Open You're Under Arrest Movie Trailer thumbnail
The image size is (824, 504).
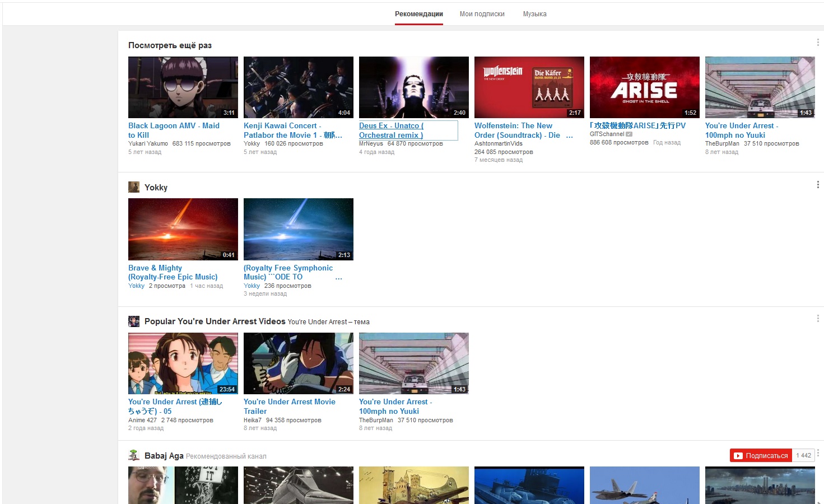pyautogui.click(x=299, y=363)
